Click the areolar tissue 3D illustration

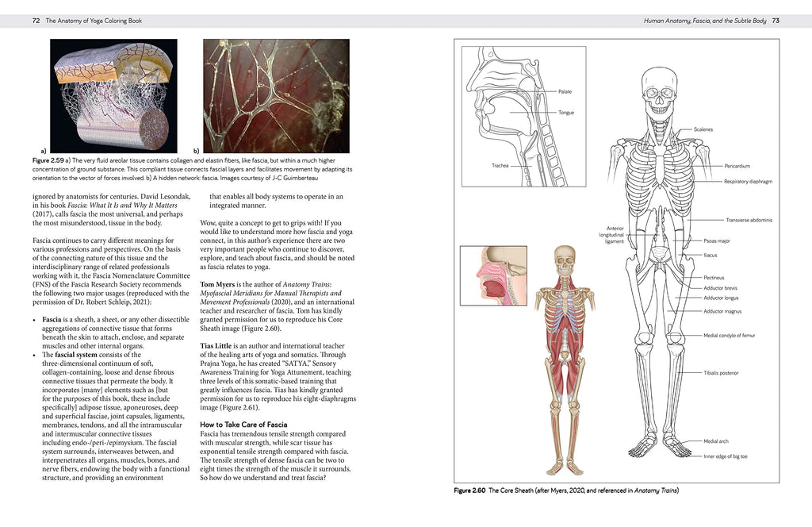[113, 96]
